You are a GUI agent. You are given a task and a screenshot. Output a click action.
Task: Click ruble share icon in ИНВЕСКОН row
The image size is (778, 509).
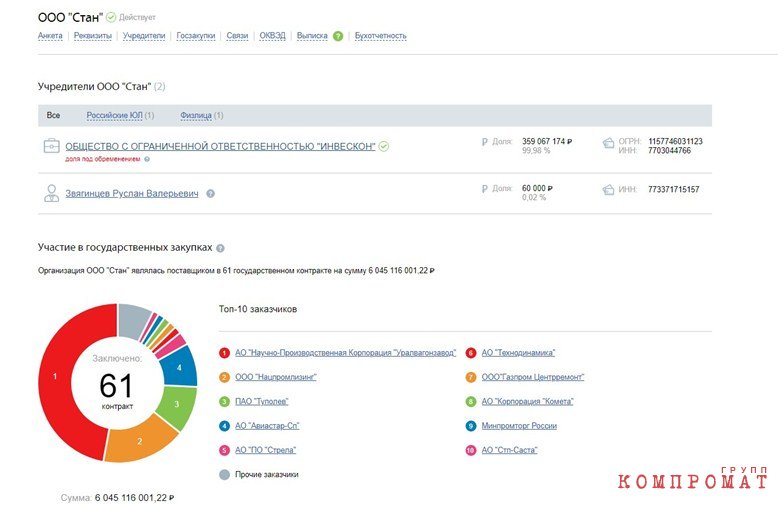(485, 142)
